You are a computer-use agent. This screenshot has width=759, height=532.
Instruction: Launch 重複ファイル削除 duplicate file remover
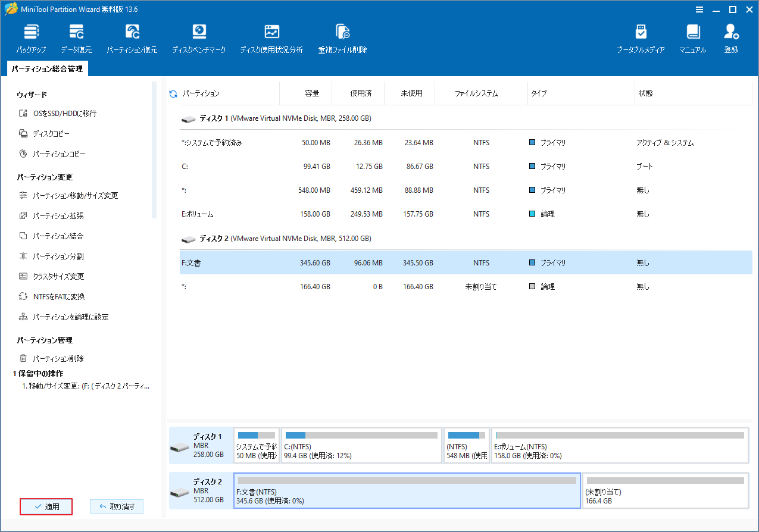pos(342,37)
